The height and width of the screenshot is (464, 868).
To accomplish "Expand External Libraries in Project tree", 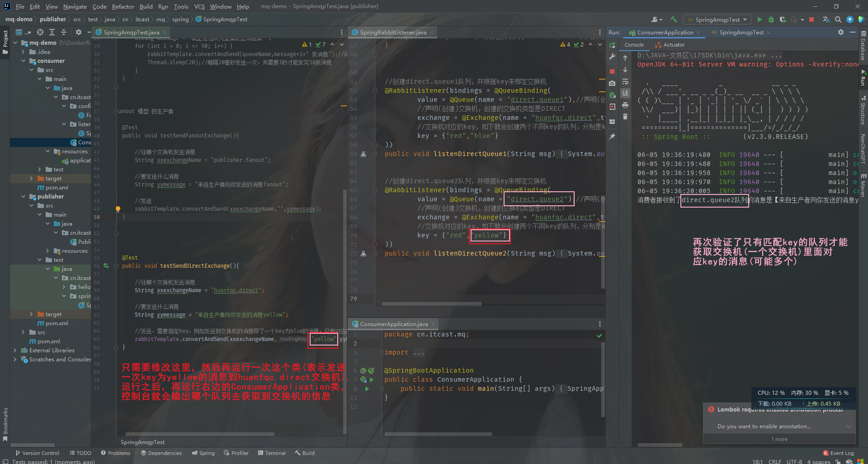I will click(15, 350).
